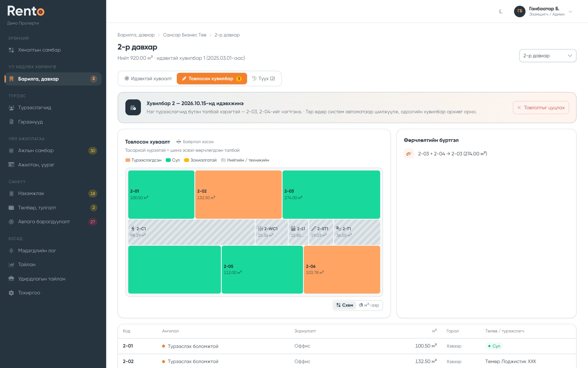Click the merge link icon in Өөрчлөлтийн бүртгэл

coord(409,154)
